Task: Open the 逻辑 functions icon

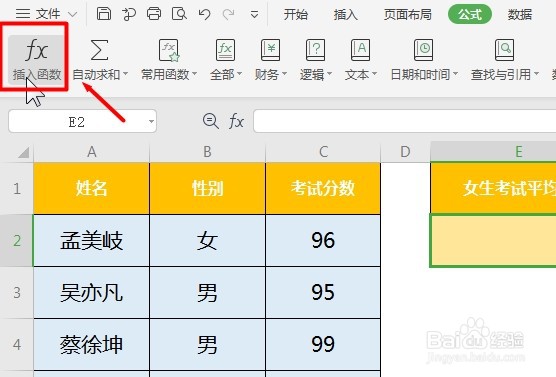Action: click(x=315, y=50)
